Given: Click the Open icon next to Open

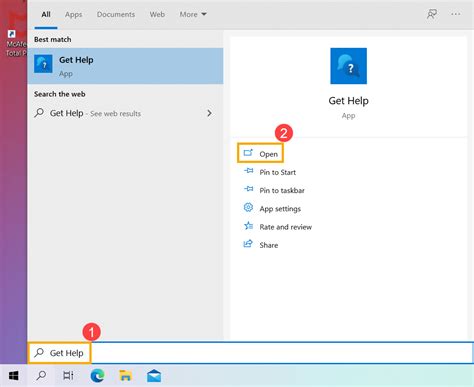Looking at the screenshot, I should click(x=248, y=153).
